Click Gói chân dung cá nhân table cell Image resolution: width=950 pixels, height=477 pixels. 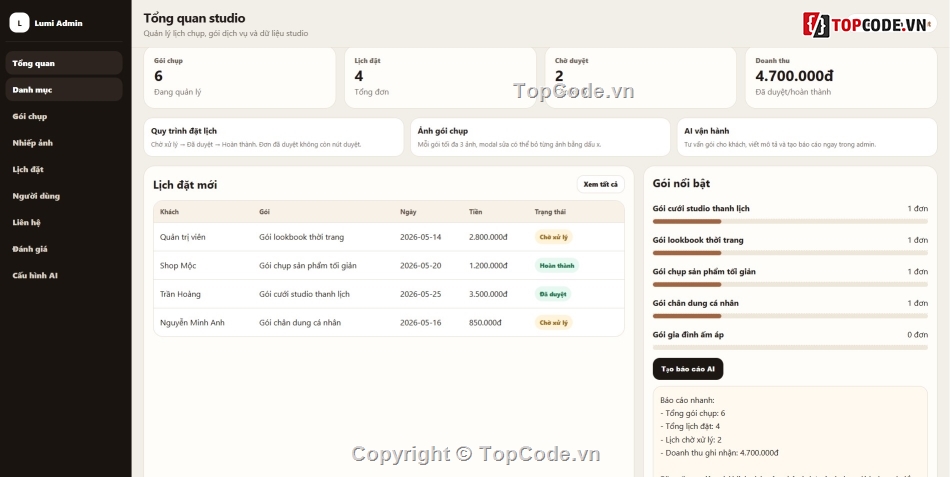point(300,322)
